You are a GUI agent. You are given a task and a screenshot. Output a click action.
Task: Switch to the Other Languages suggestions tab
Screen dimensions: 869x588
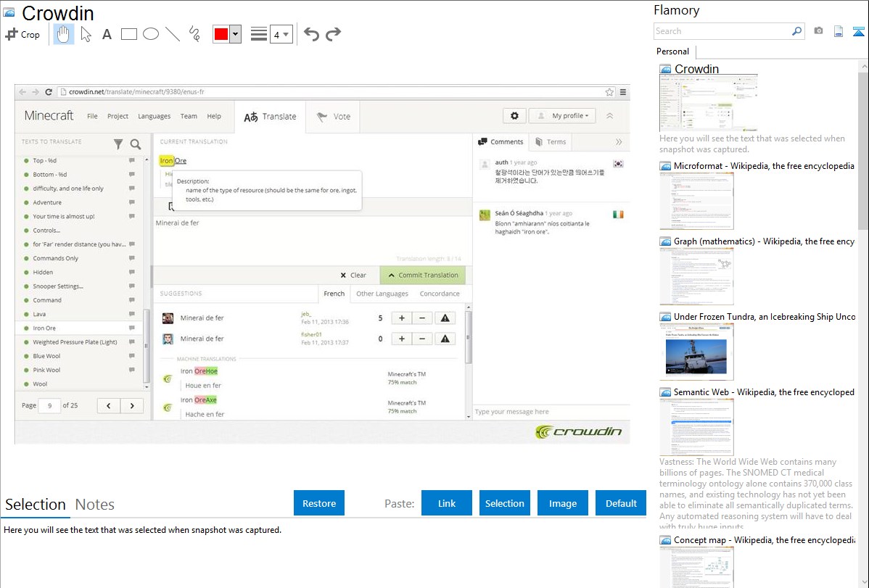[x=382, y=294]
